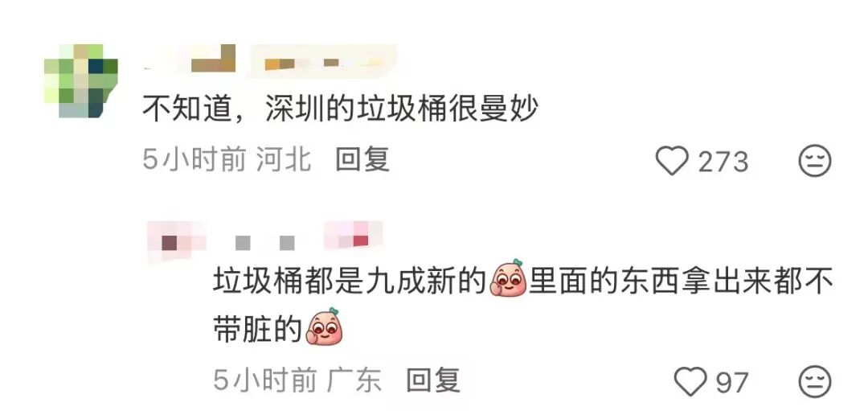The image size is (868, 411).
Task: Tap the shy emoji after 九成新的
Action: pos(509,278)
